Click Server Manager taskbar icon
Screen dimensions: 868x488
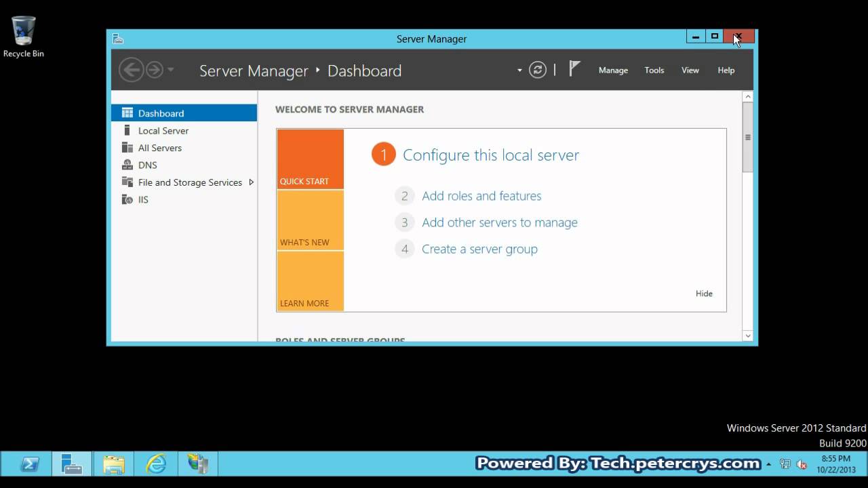(72, 464)
